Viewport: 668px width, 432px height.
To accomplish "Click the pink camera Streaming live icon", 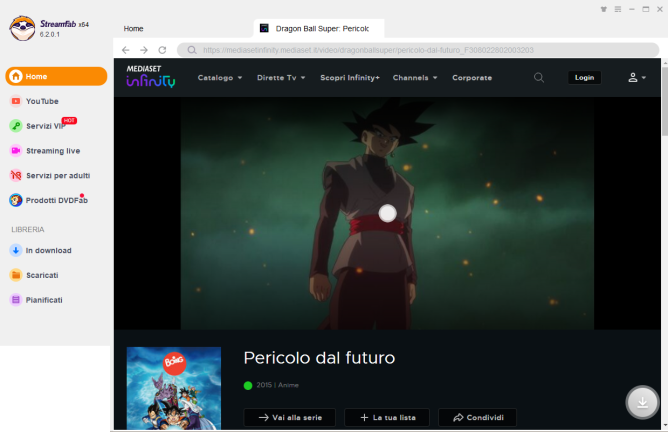I will click(x=16, y=150).
